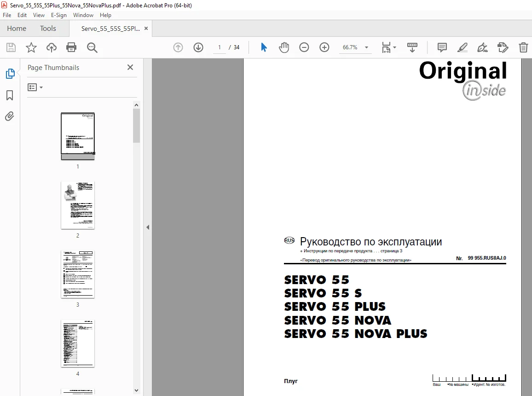Activate the Hand pan tool
The width and height of the screenshot is (532, 396).
point(284,47)
